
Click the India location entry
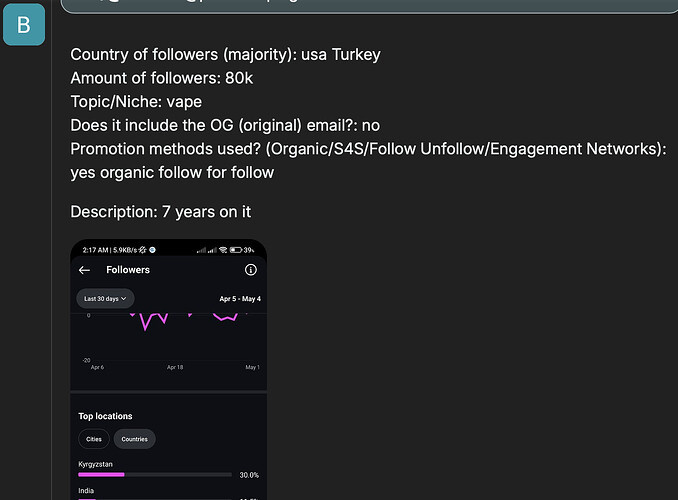click(x=86, y=490)
